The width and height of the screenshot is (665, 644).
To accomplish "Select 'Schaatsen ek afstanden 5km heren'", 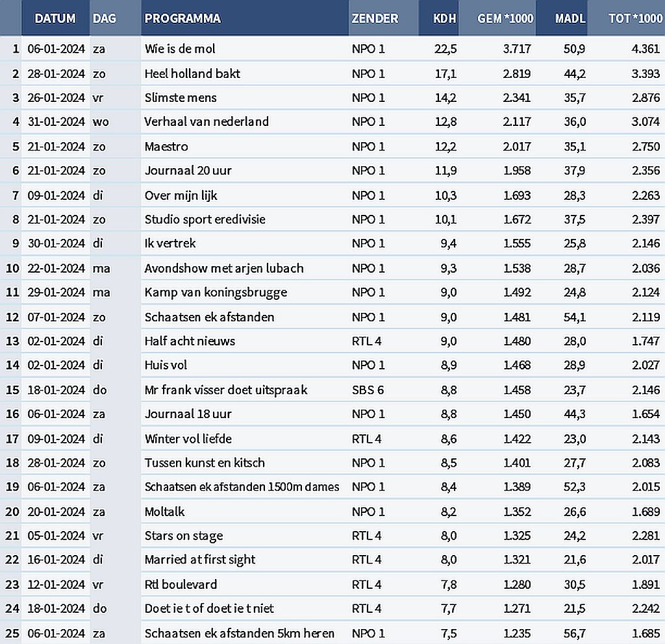I will (x=239, y=634).
